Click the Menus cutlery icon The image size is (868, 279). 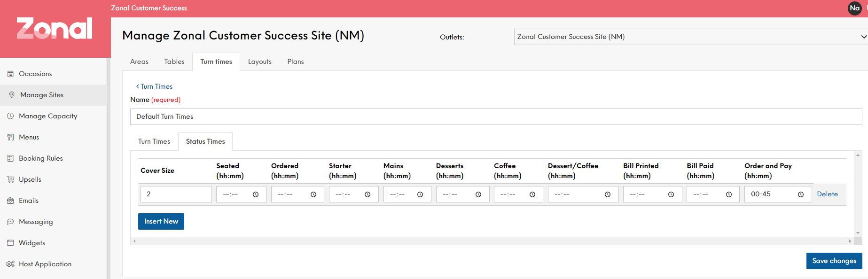click(10, 137)
